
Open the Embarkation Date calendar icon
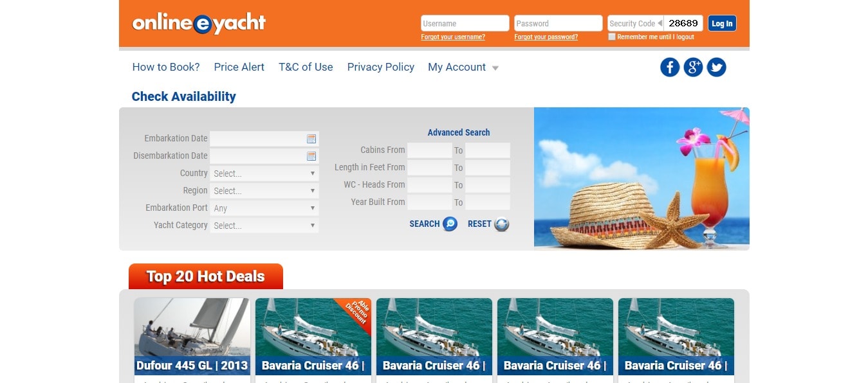[x=311, y=139]
